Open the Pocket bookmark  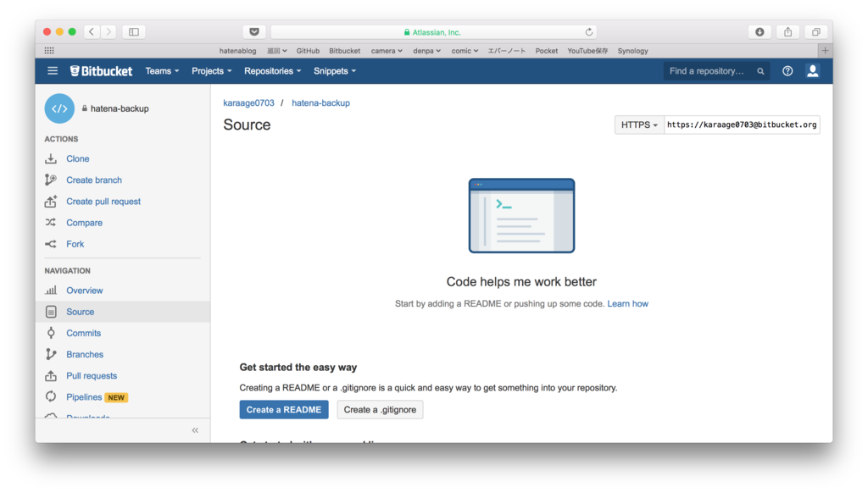547,51
